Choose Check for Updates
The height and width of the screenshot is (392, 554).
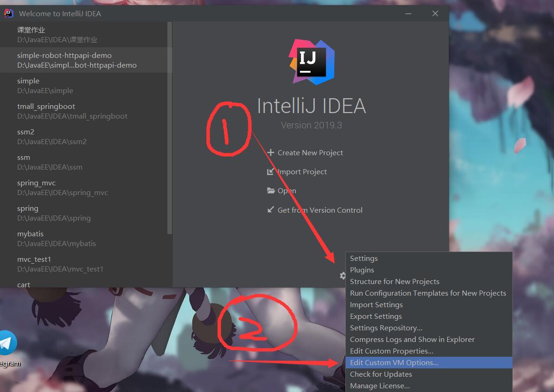click(x=429, y=374)
